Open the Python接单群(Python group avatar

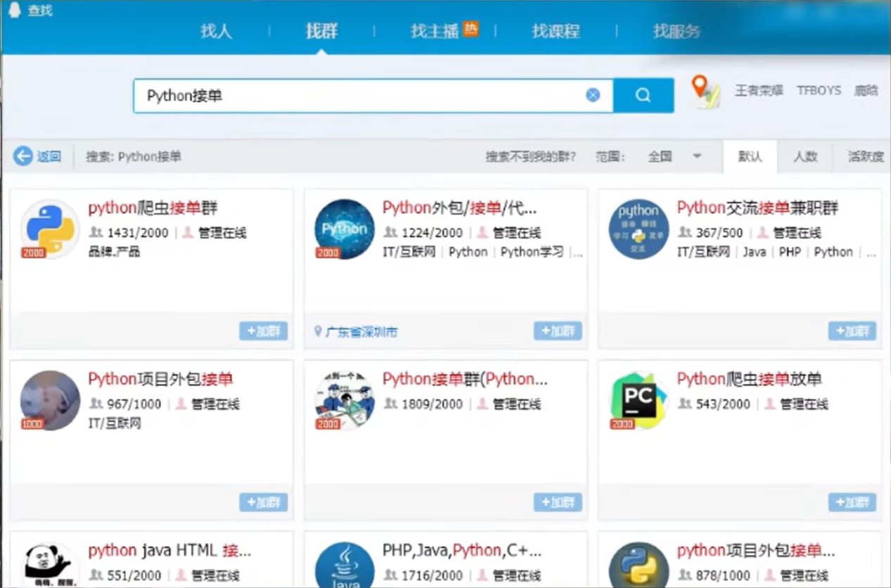[x=344, y=400]
